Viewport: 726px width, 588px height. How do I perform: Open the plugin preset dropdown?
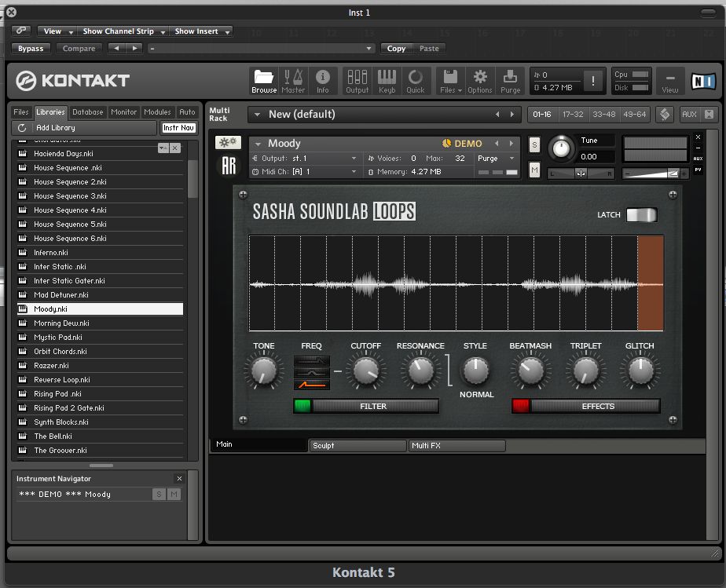pyautogui.click(x=261, y=48)
